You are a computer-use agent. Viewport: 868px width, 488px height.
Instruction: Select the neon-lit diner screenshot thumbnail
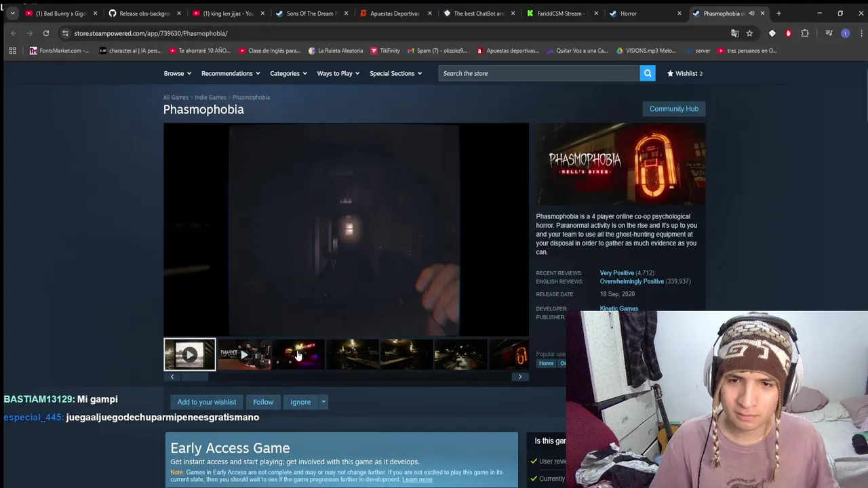[x=298, y=354]
